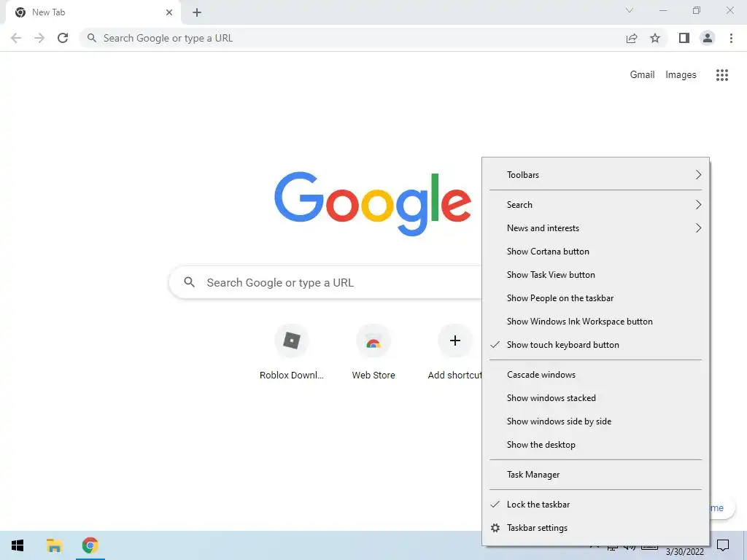Click the forward navigation arrow

39,38
